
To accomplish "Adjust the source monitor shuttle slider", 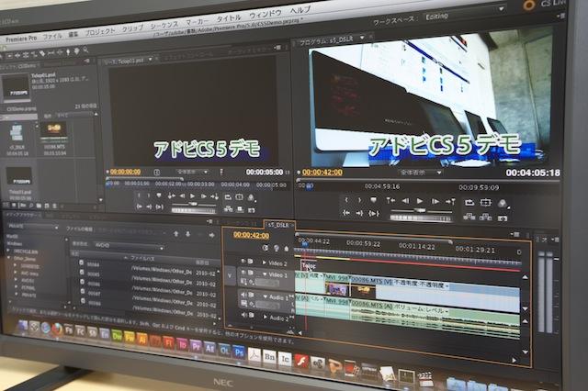I will click(x=193, y=204).
